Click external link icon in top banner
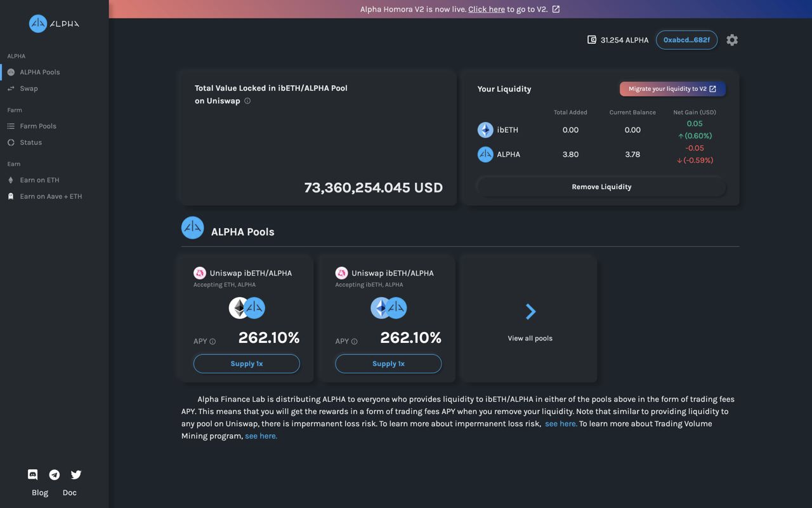 556,9
